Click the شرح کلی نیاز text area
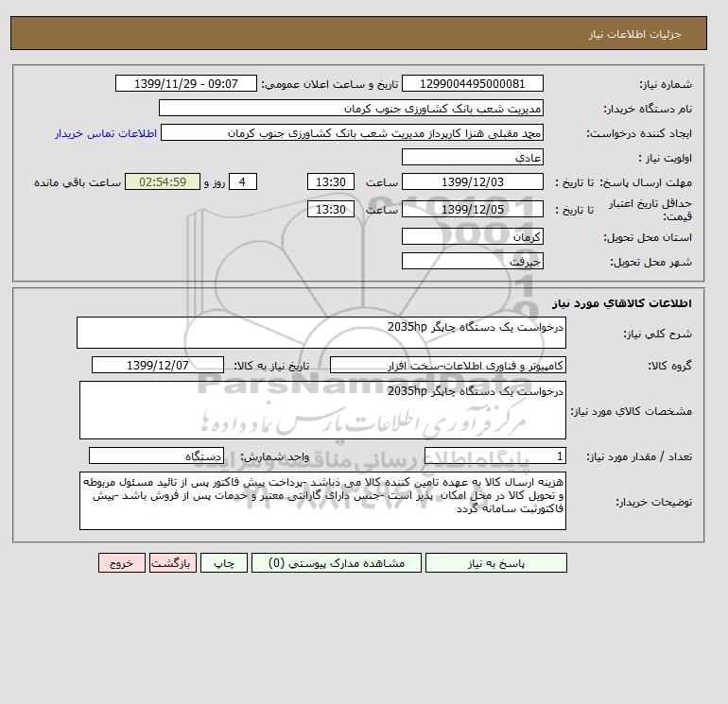This screenshot has height=704, width=728. coord(321,333)
